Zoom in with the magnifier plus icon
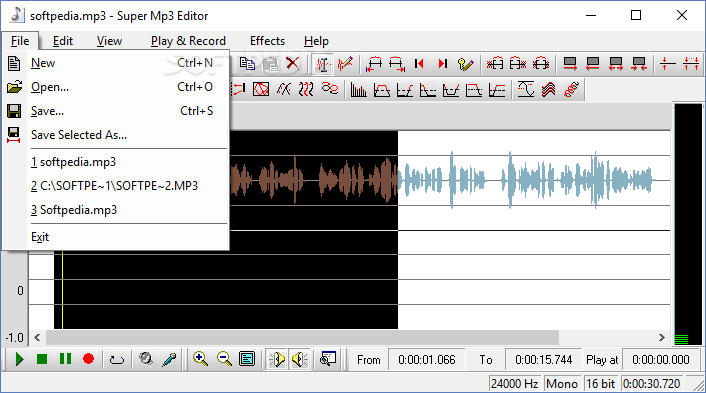706x393 pixels. 200,359
